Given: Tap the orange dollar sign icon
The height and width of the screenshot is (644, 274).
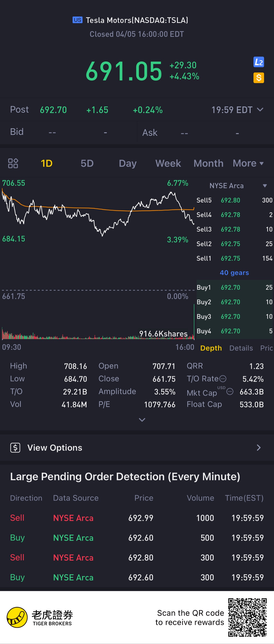Looking at the screenshot, I should tap(258, 78).
